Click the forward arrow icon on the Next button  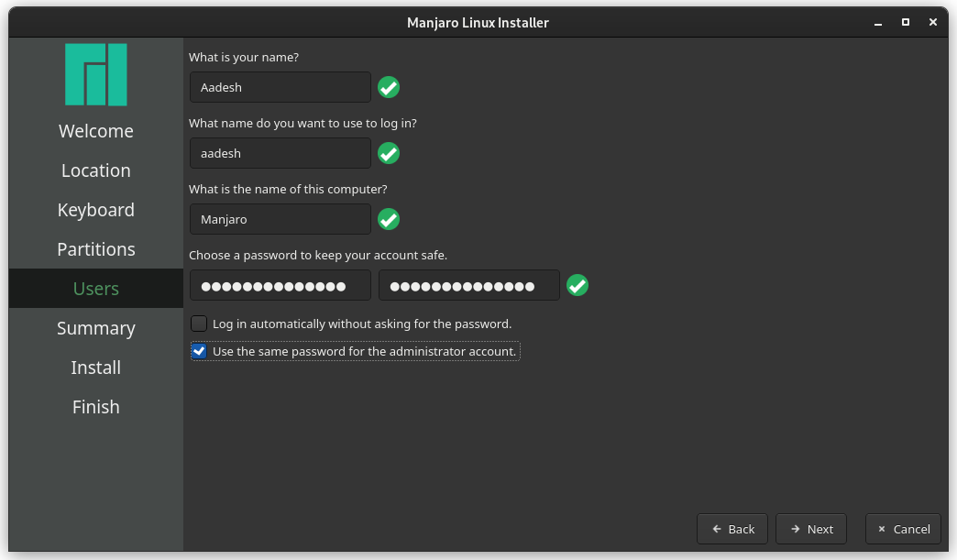pyautogui.click(x=794, y=529)
